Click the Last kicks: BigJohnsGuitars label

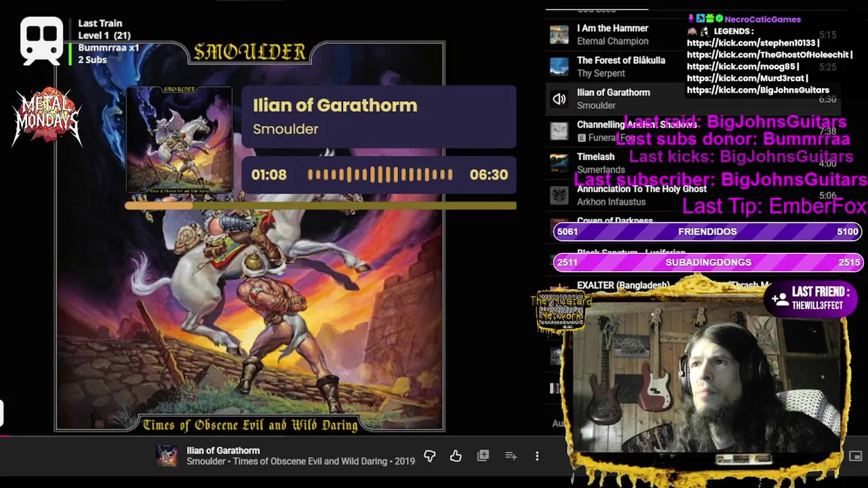coord(741,157)
